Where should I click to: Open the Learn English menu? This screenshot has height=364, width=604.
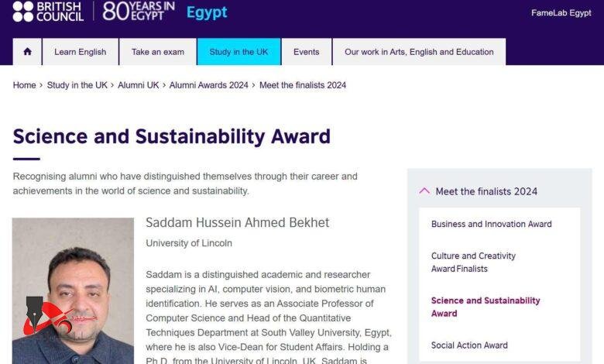[x=81, y=52]
